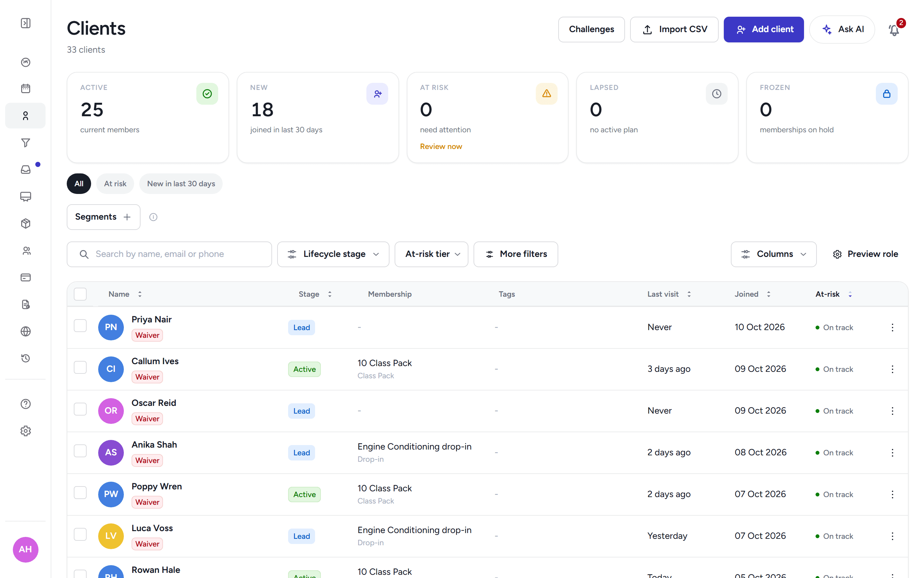The height and width of the screenshot is (578, 924).
Task: Open the settings gear icon in sidebar
Action: click(x=26, y=431)
